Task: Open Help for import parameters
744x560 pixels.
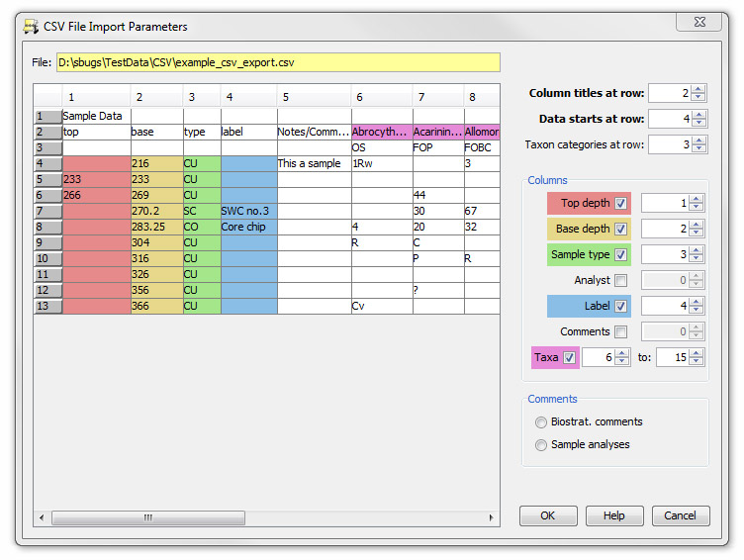Action: (614, 515)
